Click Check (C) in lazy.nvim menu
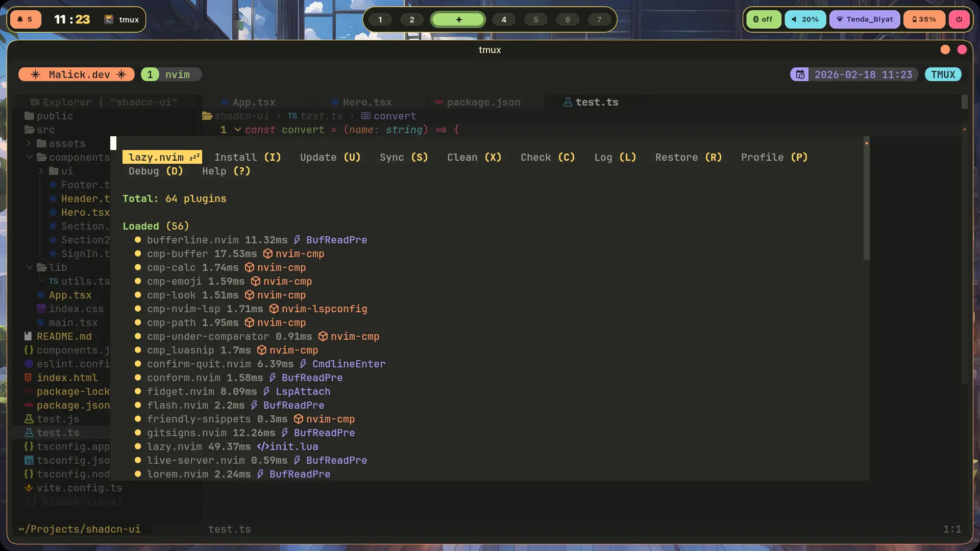Screen dimensions: 980x551 pos(548,157)
